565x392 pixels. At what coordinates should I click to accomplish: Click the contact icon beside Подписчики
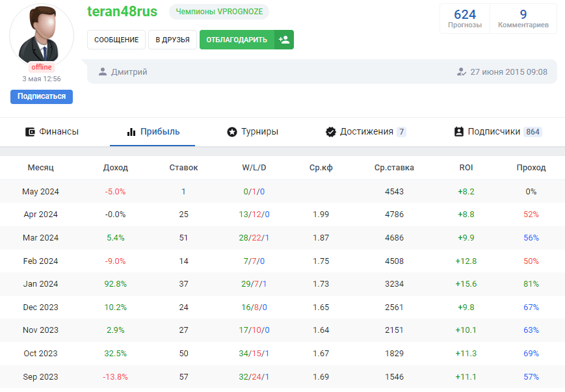tap(459, 132)
